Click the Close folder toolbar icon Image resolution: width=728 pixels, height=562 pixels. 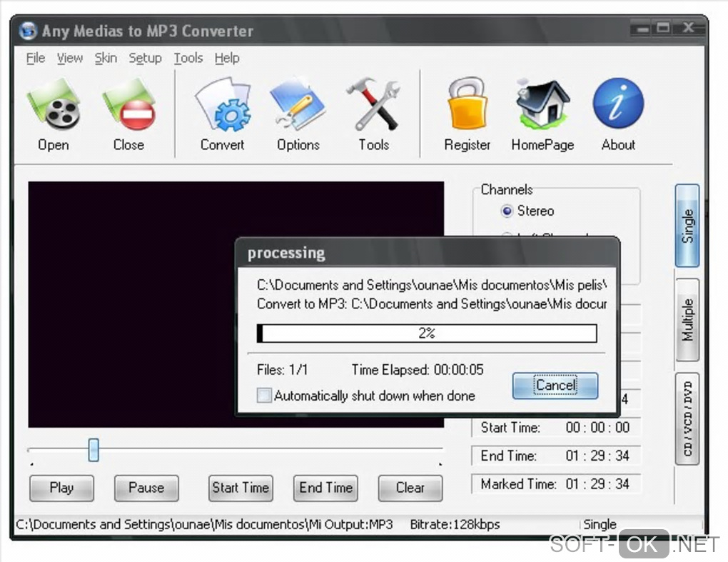point(128,104)
